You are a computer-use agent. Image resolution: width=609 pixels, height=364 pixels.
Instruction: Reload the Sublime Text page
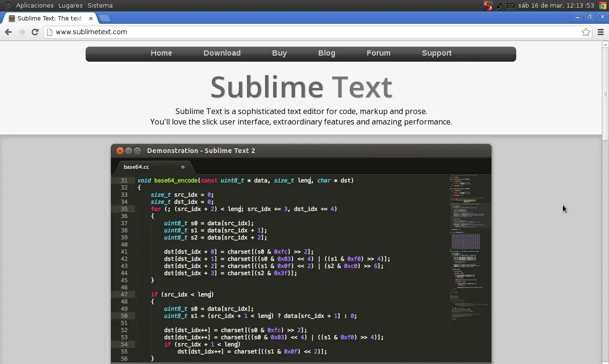tap(35, 32)
